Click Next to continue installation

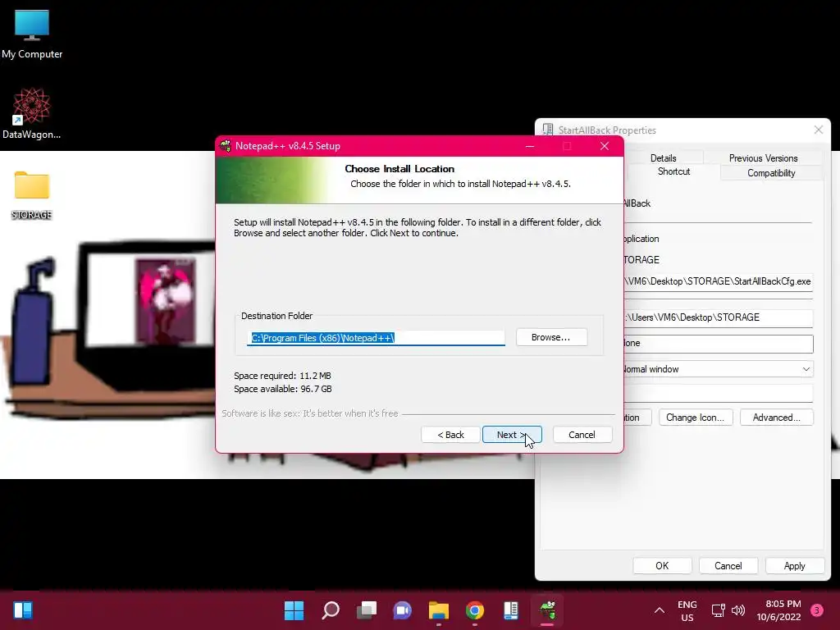[512, 435]
